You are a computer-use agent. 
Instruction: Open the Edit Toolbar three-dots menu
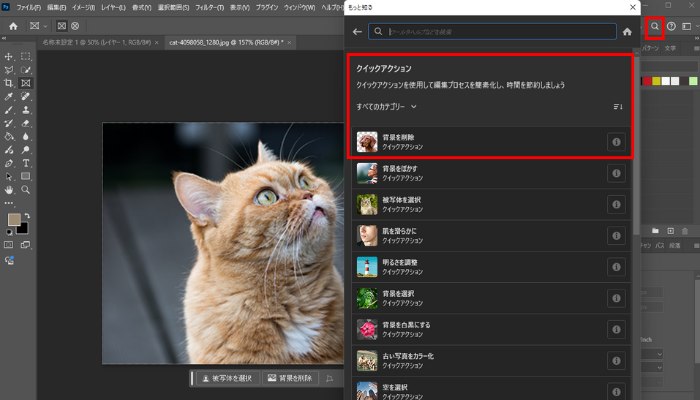click(8, 203)
